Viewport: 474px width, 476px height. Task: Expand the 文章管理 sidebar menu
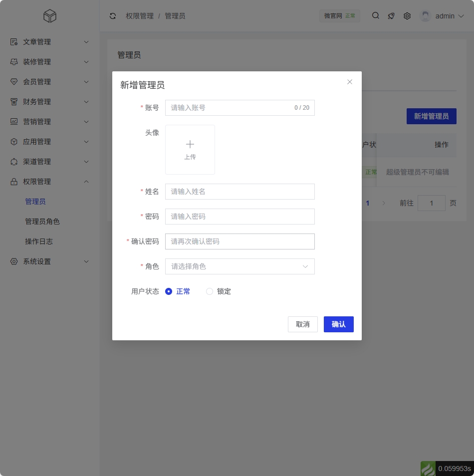click(x=50, y=42)
